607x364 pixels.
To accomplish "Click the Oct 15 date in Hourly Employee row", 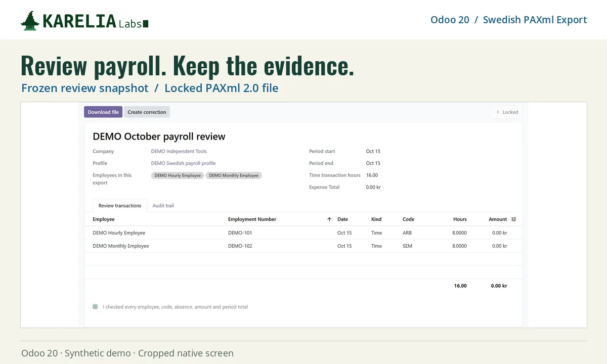I will pos(344,233).
